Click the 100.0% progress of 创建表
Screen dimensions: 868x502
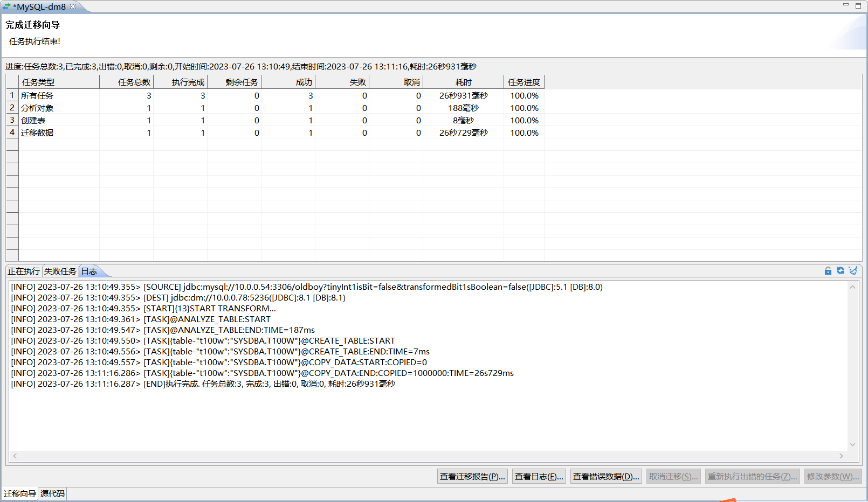point(524,120)
